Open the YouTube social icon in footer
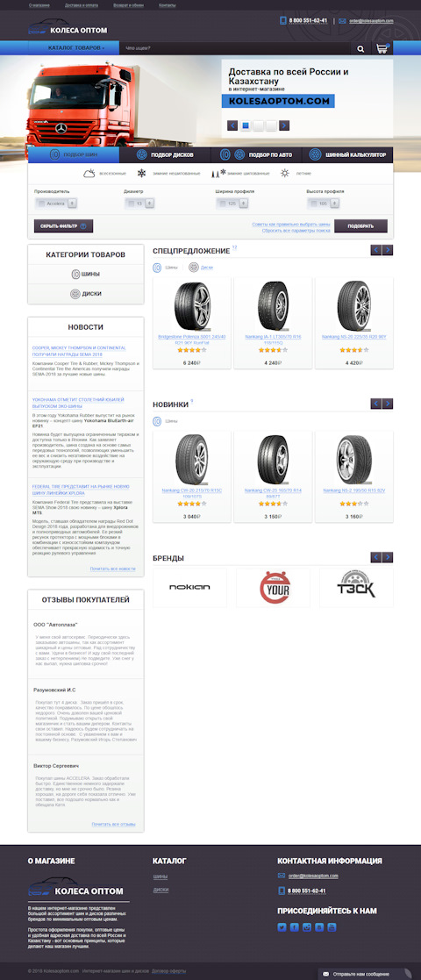The width and height of the screenshot is (421, 980). click(x=332, y=927)
